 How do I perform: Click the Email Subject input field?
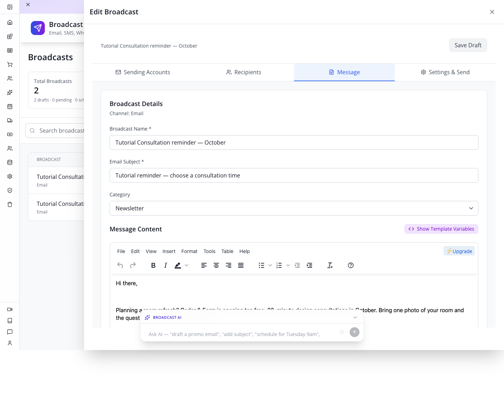pos(294,175)
